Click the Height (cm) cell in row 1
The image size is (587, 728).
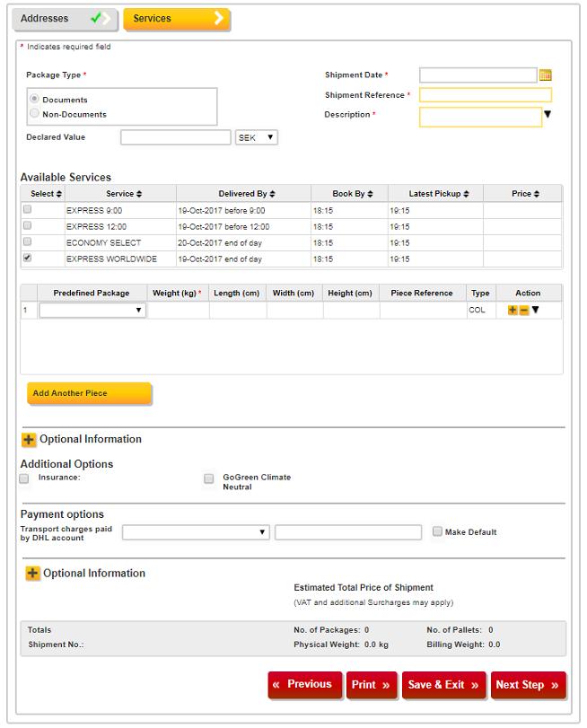(x=352, y=311)
